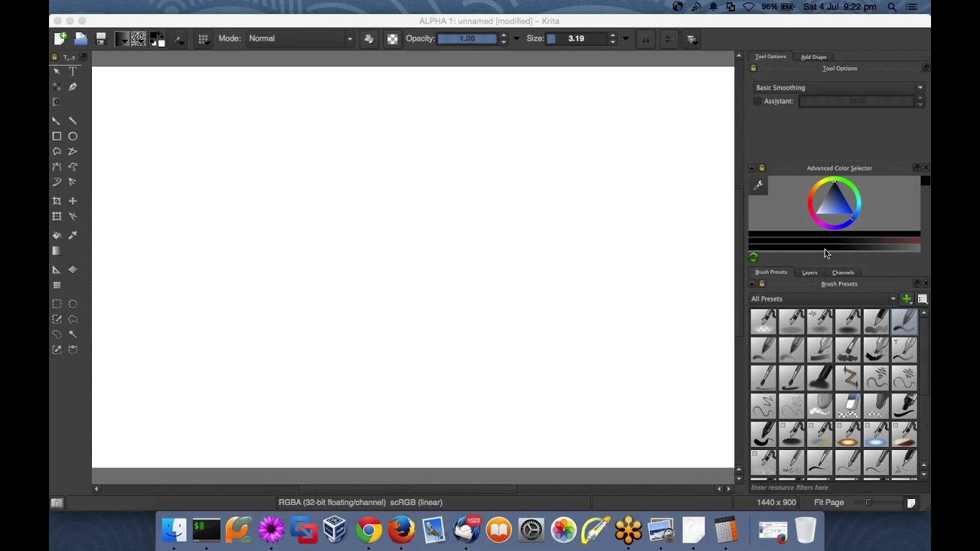Toggle the toolbox docker lock
Viewport: 980px width, 551px height.
[x=54, y=57]
